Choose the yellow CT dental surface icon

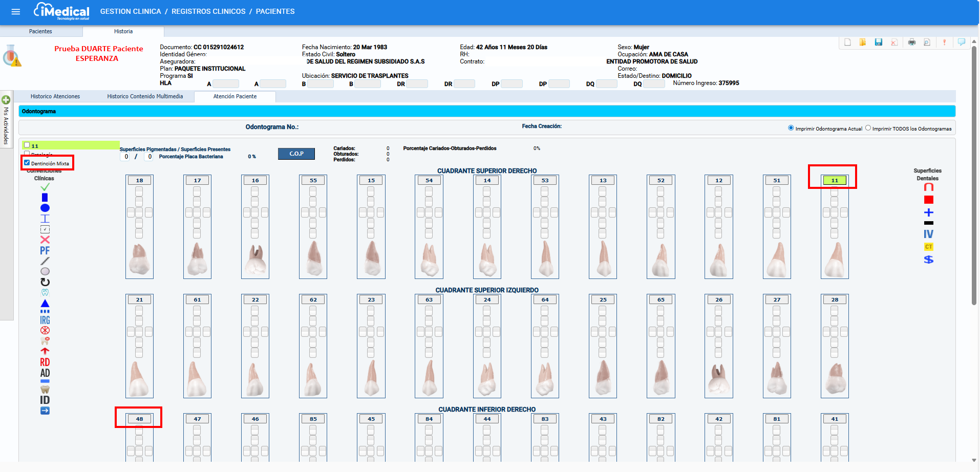point(928,247)
